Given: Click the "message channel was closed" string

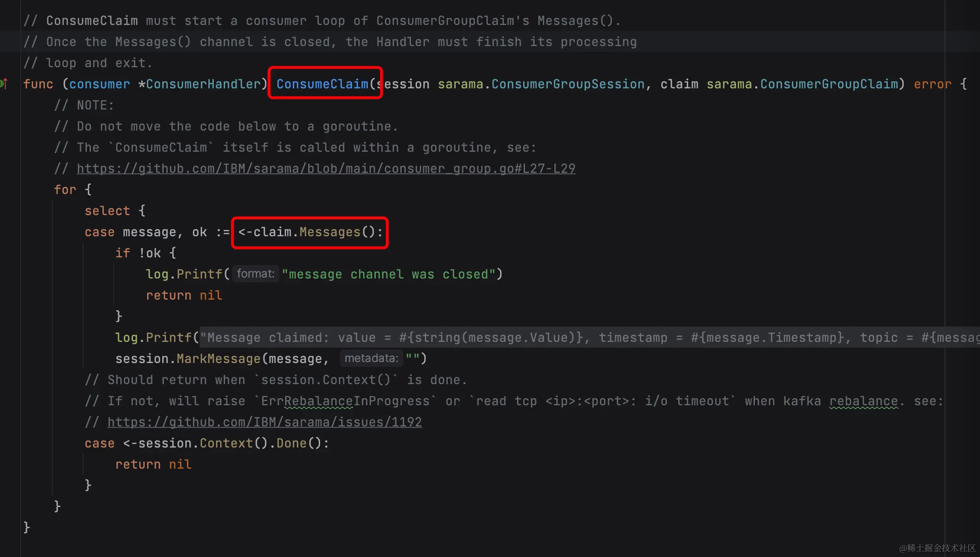Looking at the screenshot, I should point(388,274).
